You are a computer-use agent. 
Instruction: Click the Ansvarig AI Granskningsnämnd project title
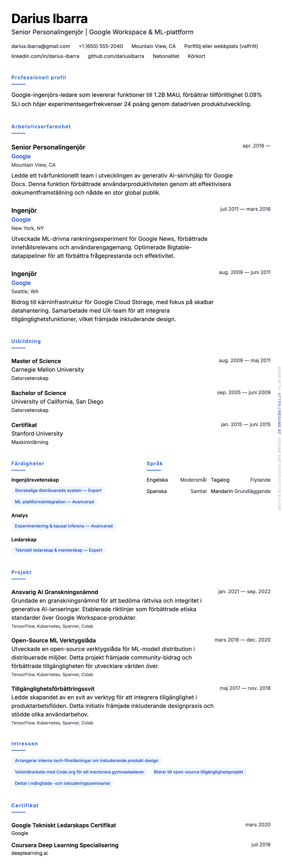pos(55,592)
